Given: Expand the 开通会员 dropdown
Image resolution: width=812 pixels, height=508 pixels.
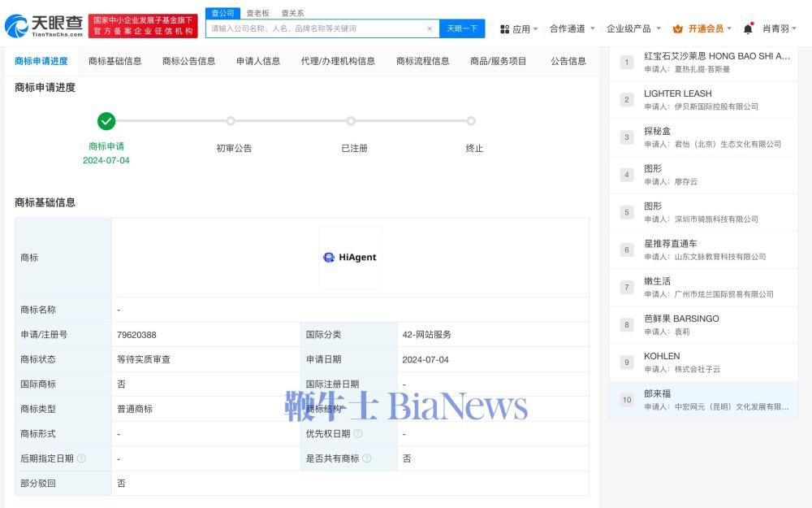Looking at the screenshot, I should point(710,28).
